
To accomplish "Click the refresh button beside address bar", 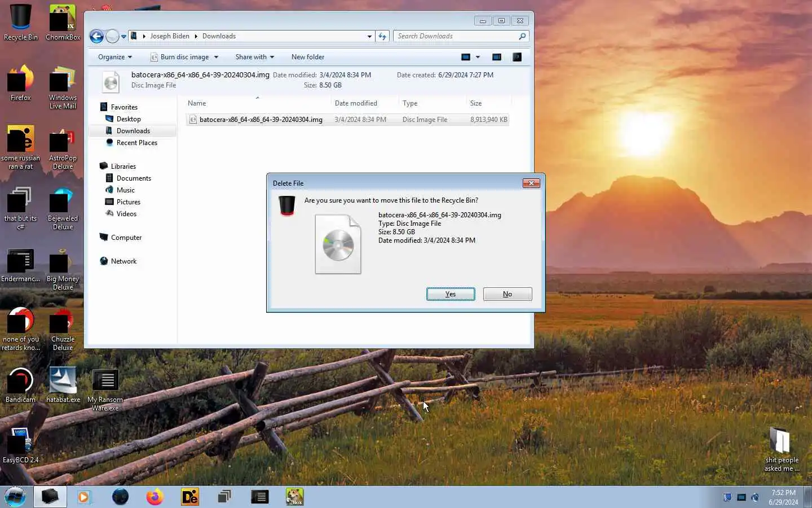I will pyautogui.click(x=382, y=36).
